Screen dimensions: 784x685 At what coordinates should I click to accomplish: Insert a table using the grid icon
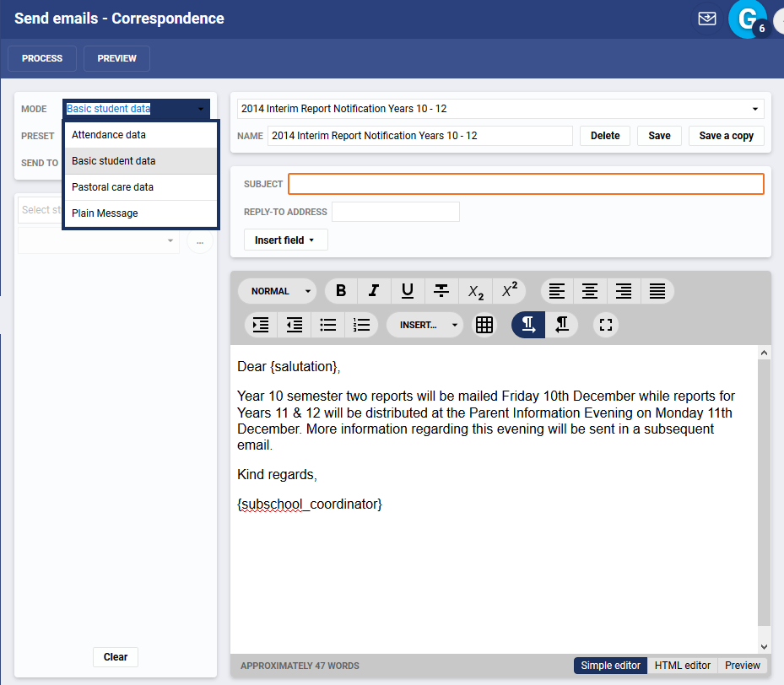tap(484, 325)
